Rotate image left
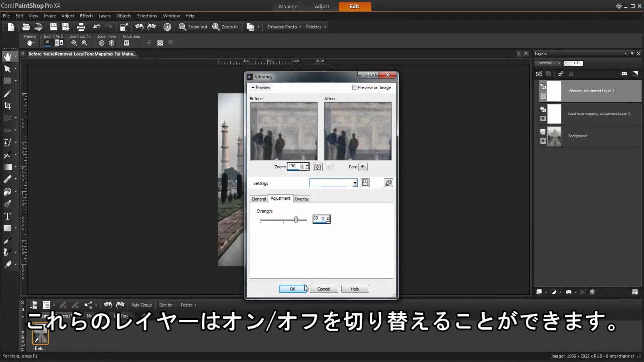644x362 pixels. pos(139,27)
